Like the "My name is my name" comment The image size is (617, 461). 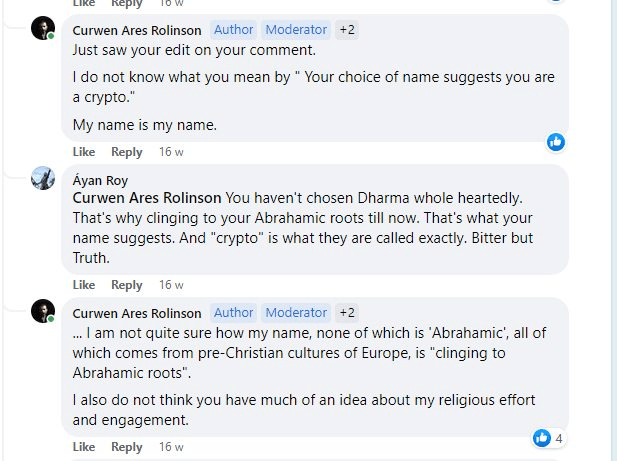click(x=84, y=152)
